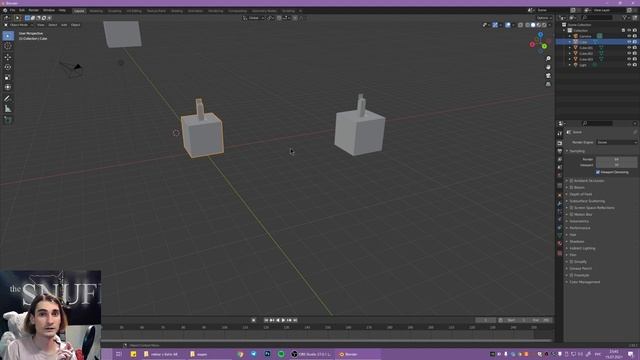Screen dimensions: 640x360
Task: Select the Rotate tool
Action: coord(8,67)
